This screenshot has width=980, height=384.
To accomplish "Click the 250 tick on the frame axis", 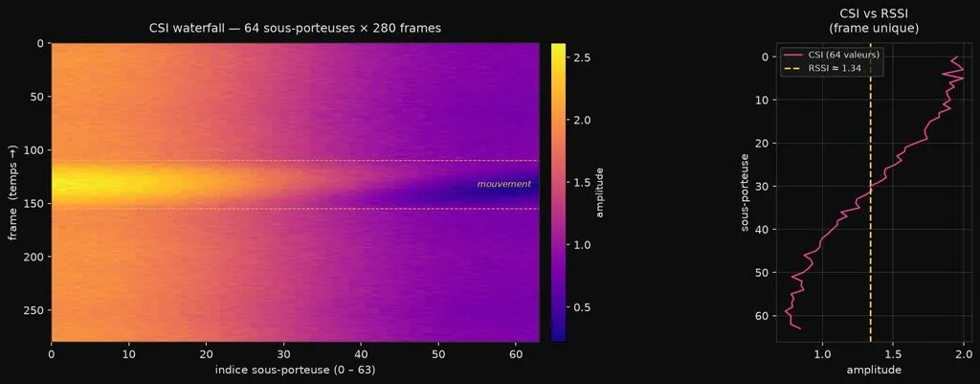I will pyautogui.click(x=35, y=310).
